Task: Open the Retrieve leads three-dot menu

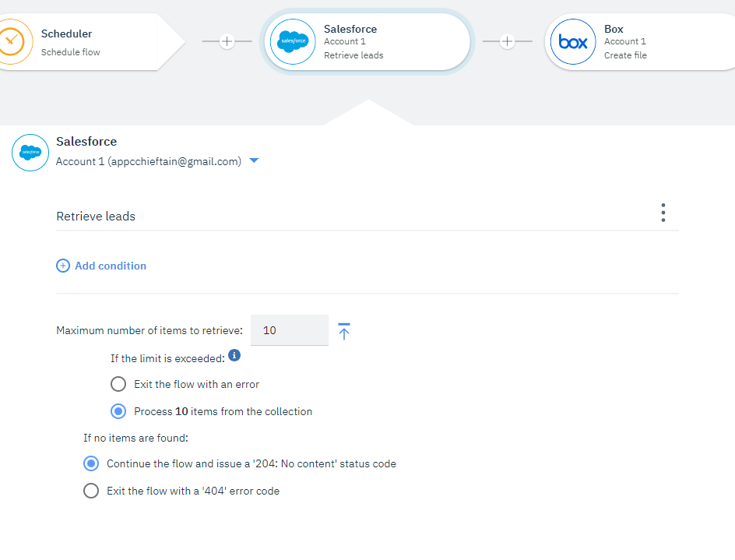Action: pyautogui.click(x=663, y=213)
